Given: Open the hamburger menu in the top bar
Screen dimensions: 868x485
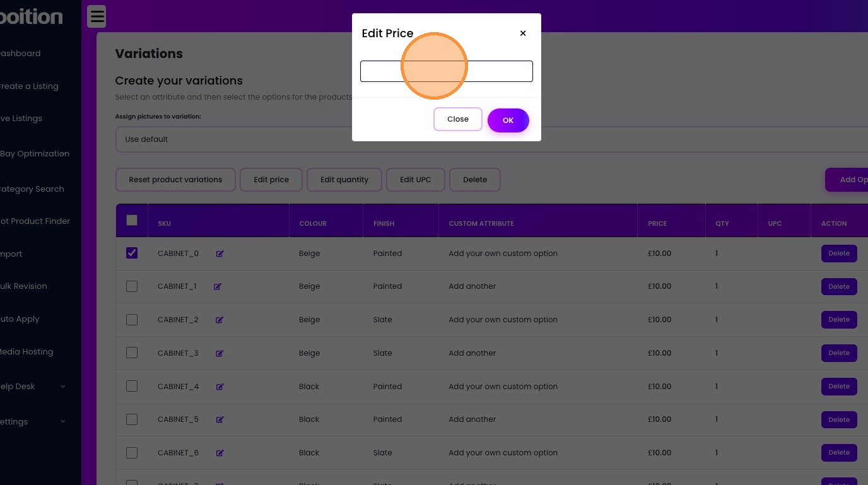Looking at the screenshot, I should pos(97,17).
